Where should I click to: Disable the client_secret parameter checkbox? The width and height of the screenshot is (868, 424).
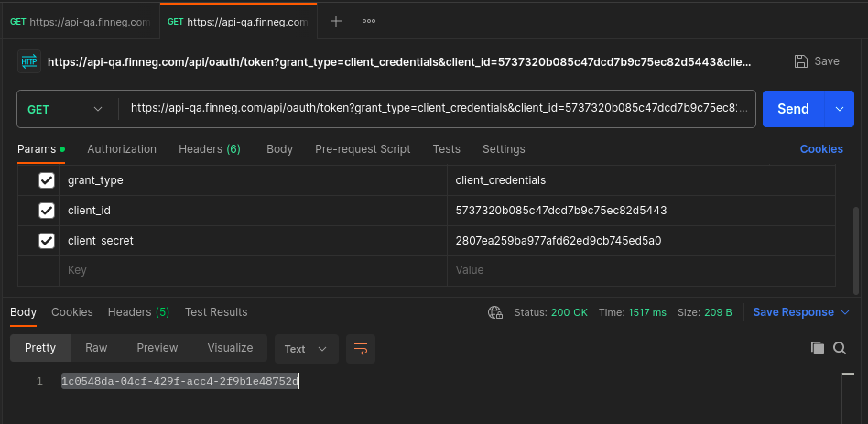pos(47,241)
